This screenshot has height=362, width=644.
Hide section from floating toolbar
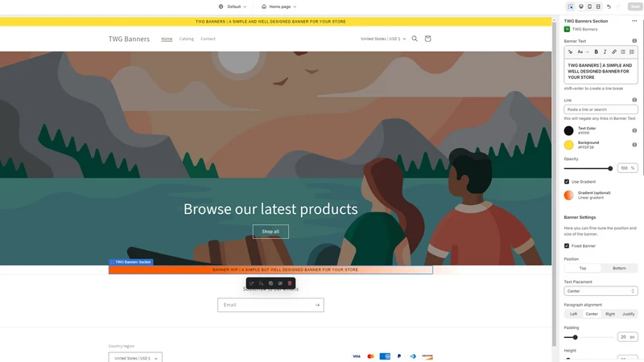(x=280, y=283)
